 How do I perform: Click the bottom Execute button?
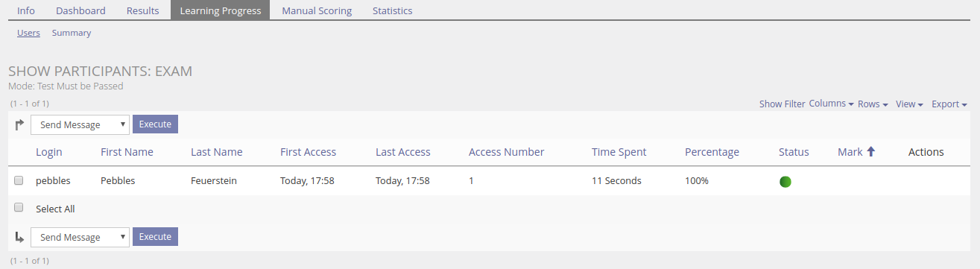[155, 237]
